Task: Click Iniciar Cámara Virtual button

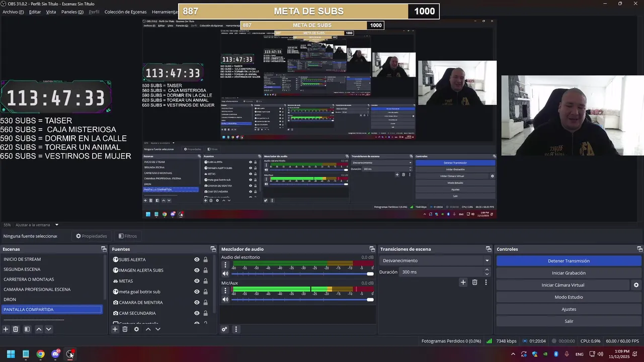Action: [562, 285]
